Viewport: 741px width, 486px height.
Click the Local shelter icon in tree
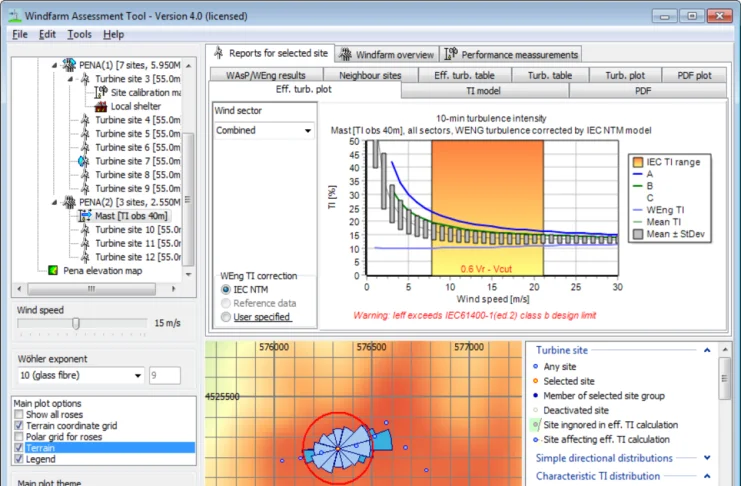click(100, 106)
